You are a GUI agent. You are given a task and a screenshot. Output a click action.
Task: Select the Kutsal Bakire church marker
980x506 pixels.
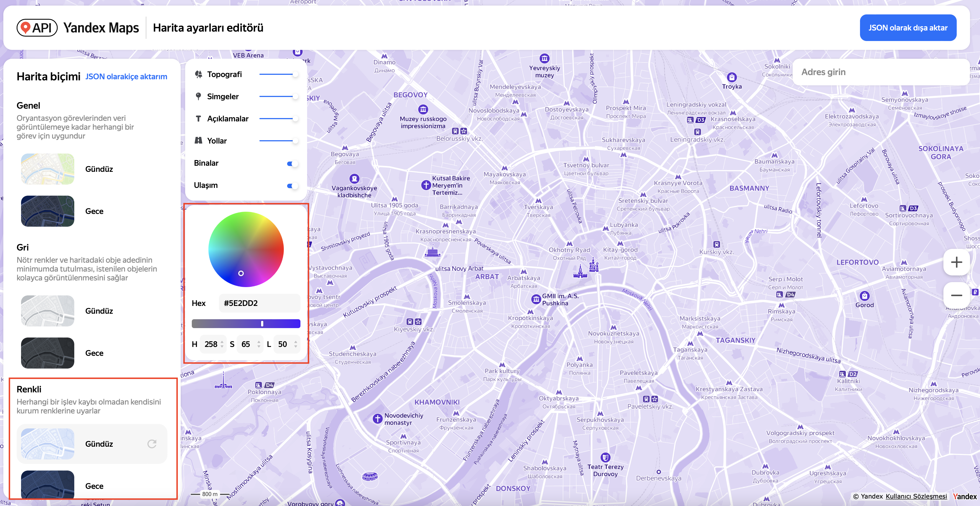426,185
